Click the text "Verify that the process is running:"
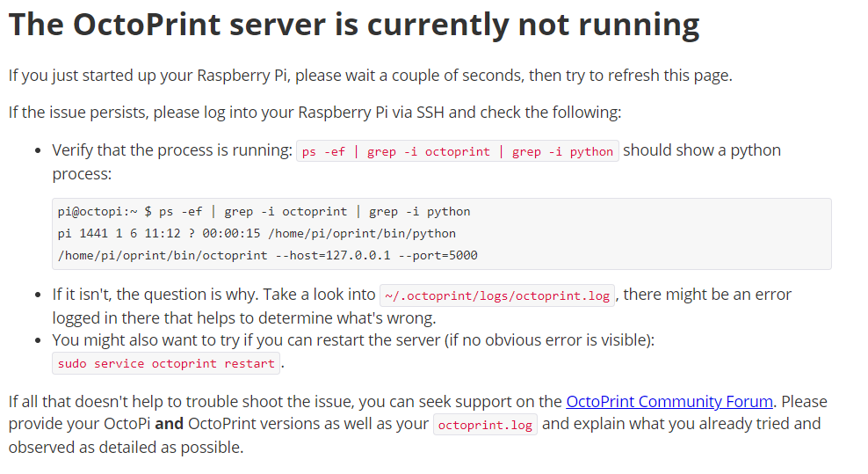Viewport: 868px width, 474px height. point(172,150)
